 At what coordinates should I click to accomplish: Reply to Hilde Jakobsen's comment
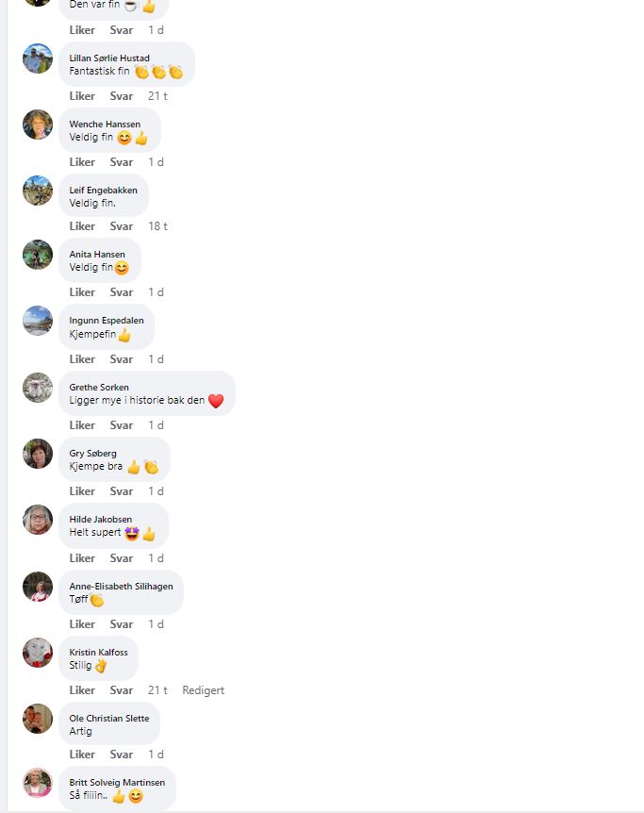pyautogui.click(x=122, y=558)
